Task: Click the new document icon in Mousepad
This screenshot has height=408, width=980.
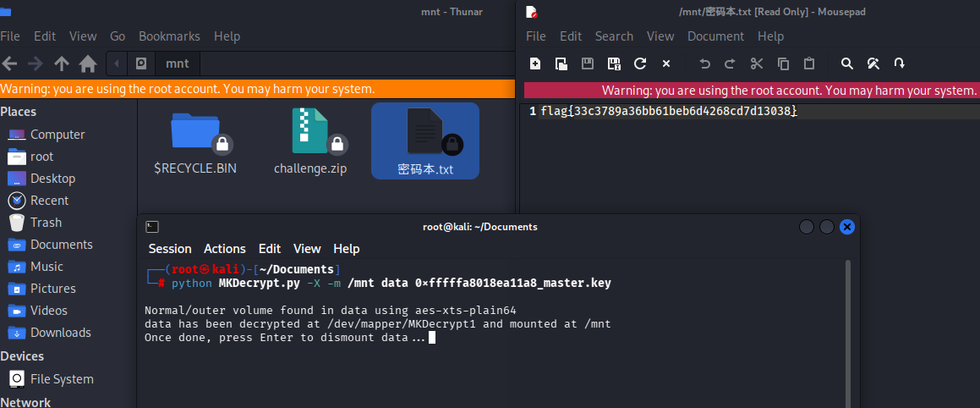Action: pyautogui.click(x=535, y=63)
